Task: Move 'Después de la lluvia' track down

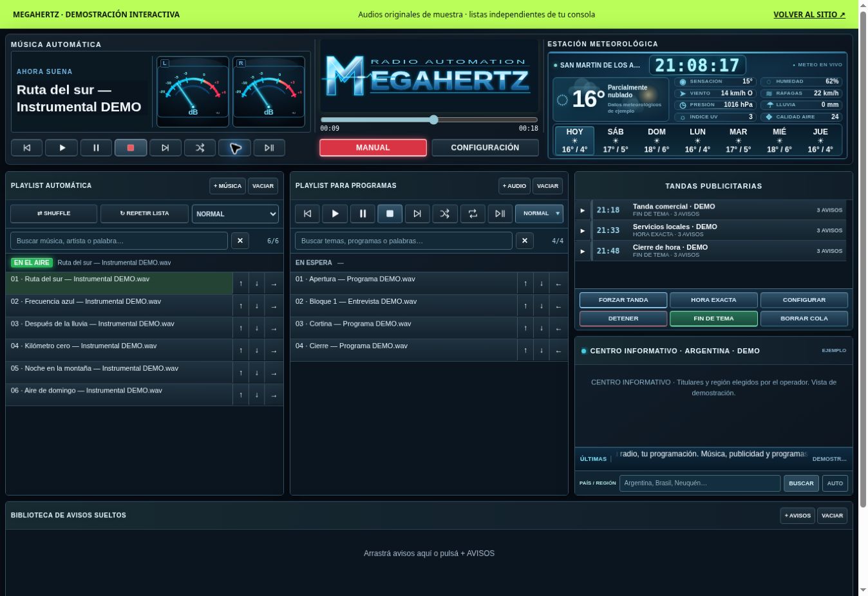Action: click(257, 328)
